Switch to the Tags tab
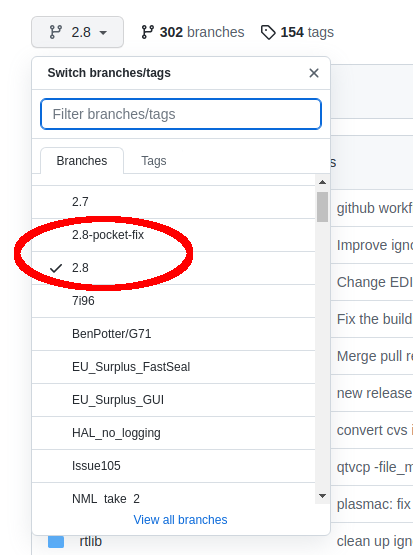The image size is (413, 555). click(154, 161)
